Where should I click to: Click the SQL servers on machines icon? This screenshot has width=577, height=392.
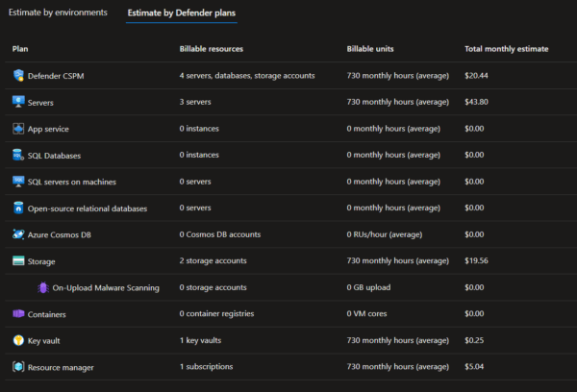pos(18,182)
